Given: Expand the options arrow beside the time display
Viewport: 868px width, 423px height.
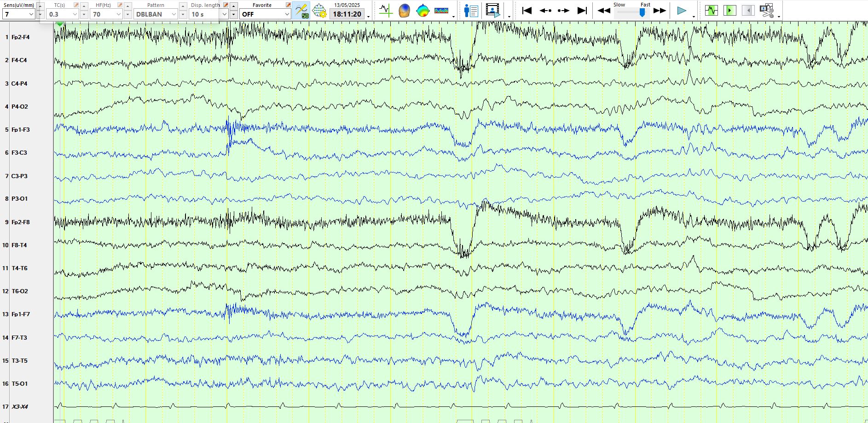Looking at the screenshot, I should [368, 17].
